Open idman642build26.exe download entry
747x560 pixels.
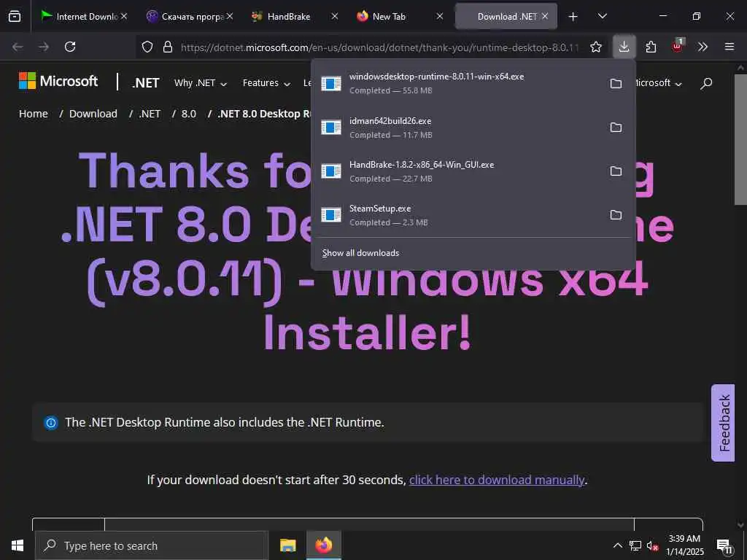(457, 127)
